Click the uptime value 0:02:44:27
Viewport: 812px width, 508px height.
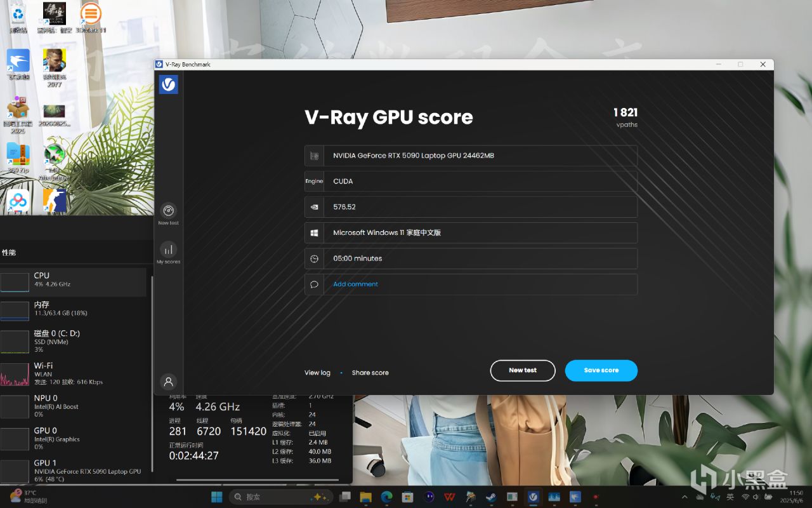point(193,455)
